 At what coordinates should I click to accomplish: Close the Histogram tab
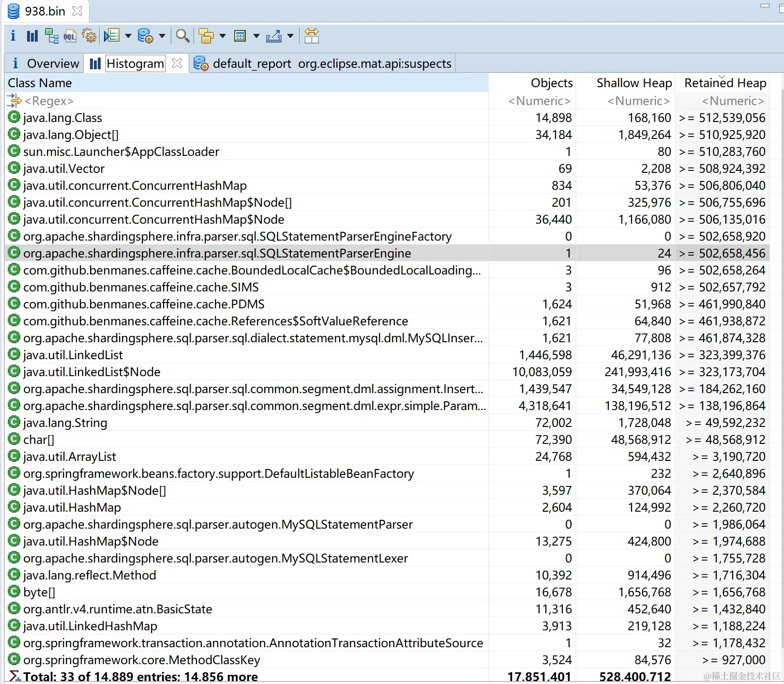(x=177, y=63)
